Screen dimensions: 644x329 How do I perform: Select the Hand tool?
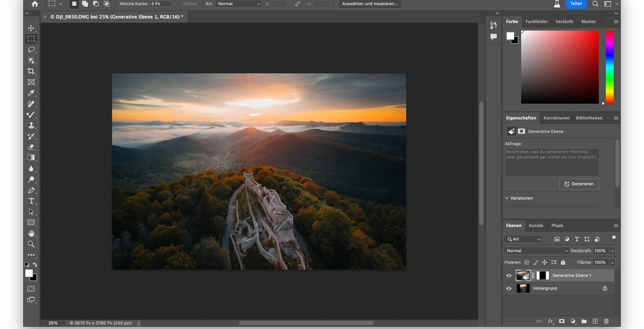click(x=31, y=233)
